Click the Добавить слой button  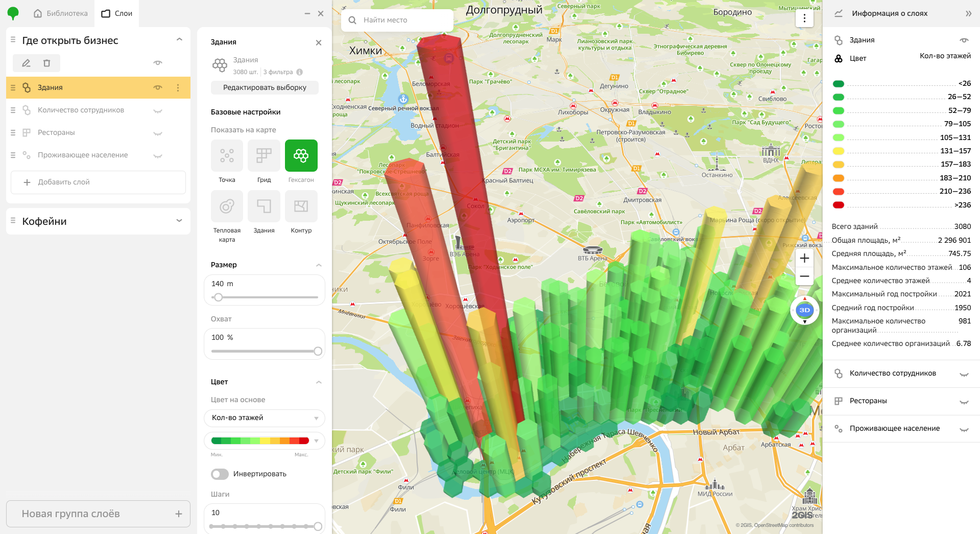[98, 182]
